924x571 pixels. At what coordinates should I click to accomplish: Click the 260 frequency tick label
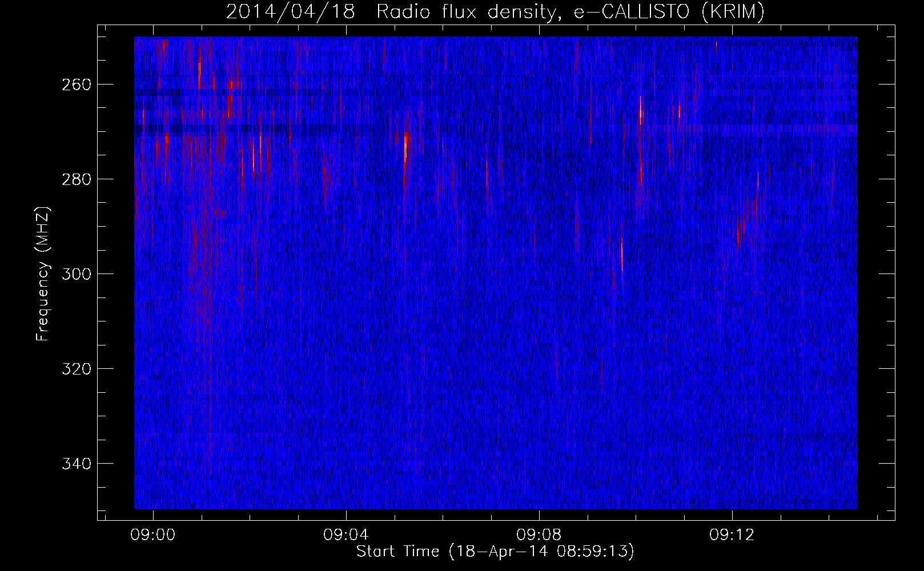tap(77, 85)
